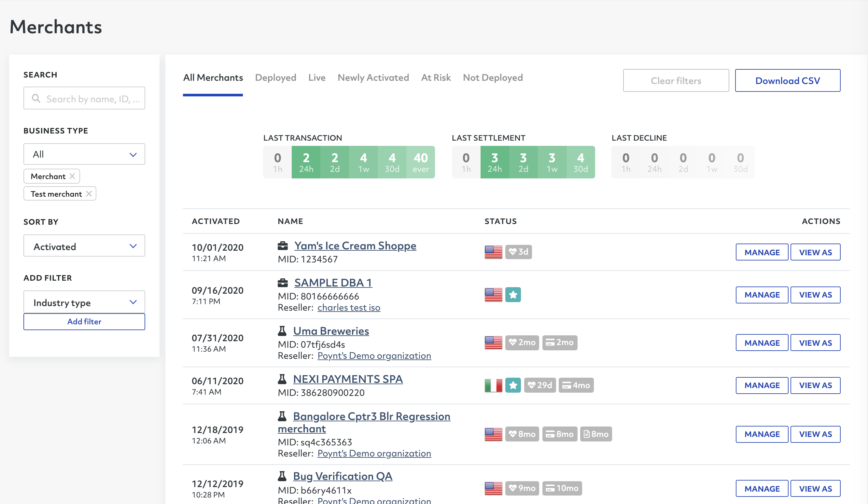
Task: Remove the Test merchant filter chip
Action: tap(89, 194)
